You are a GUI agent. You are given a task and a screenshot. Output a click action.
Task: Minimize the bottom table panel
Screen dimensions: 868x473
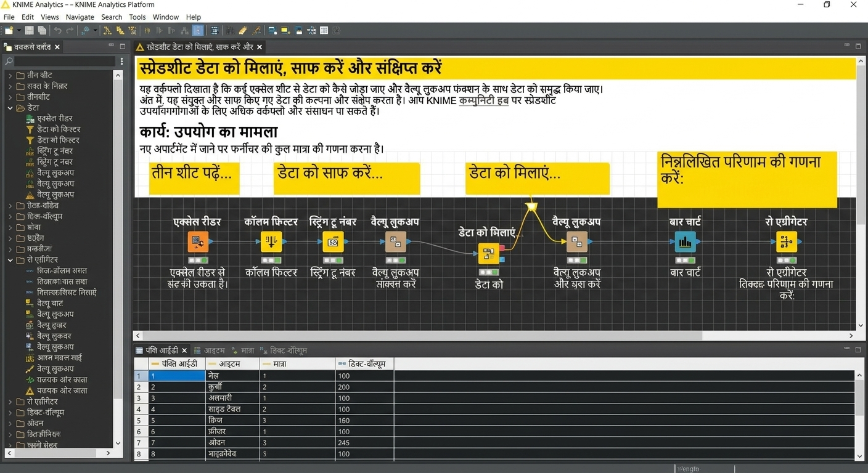click(846, 349)
